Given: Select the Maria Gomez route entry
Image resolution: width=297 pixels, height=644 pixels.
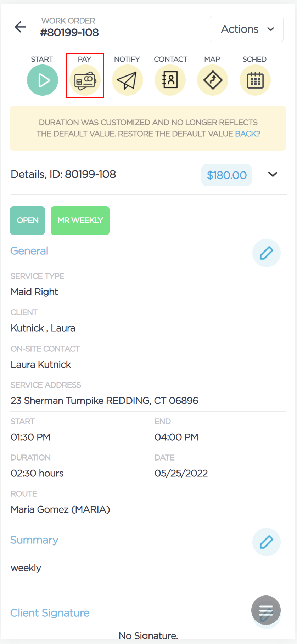Looking at the screenshot, I should 148,503.
